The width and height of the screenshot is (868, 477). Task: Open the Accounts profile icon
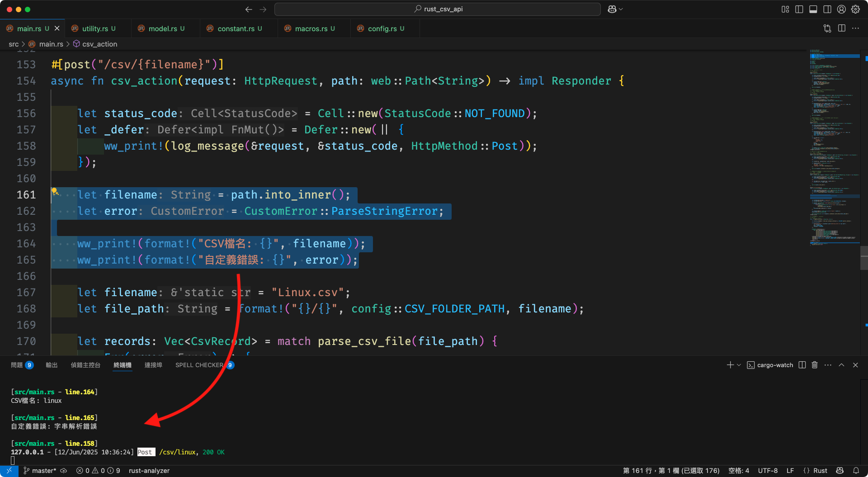(841, 9)
